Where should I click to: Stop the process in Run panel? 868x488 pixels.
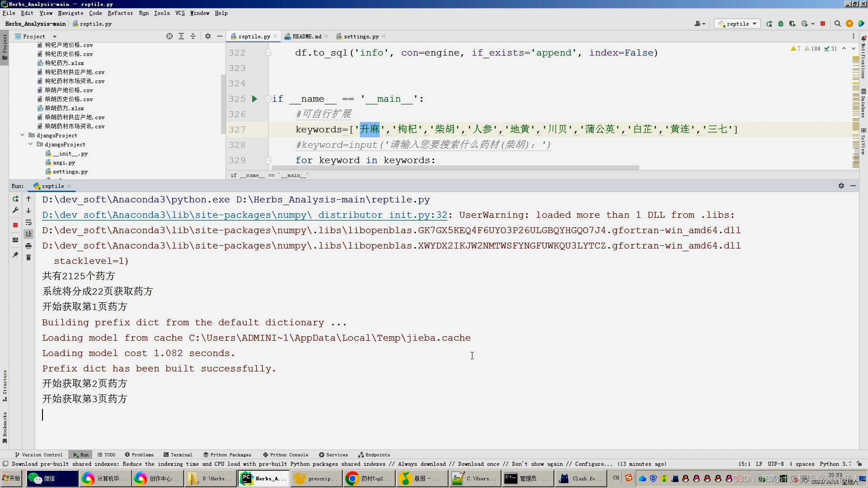click(15, 225)
